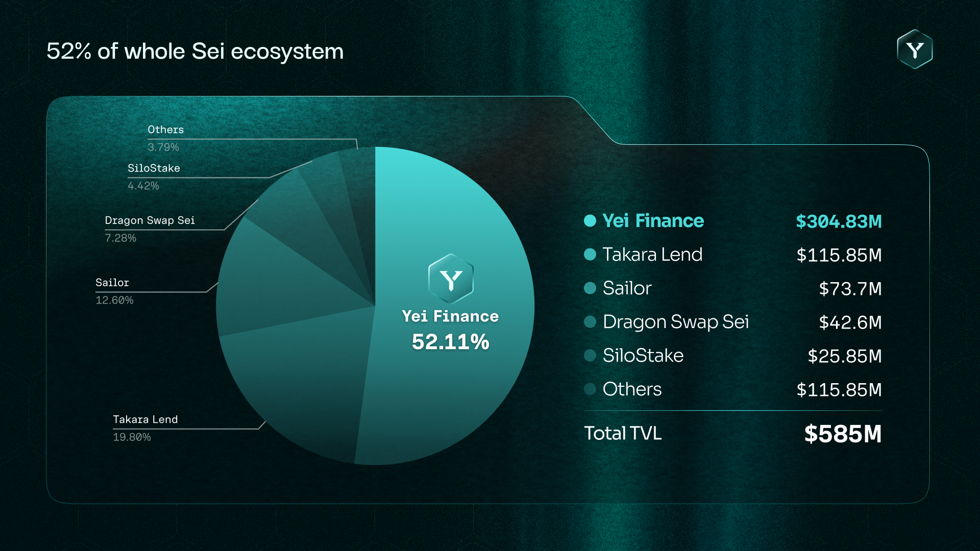Click the Sailor 12.60% chart label
Screen dimensions: 980x551
114,291
